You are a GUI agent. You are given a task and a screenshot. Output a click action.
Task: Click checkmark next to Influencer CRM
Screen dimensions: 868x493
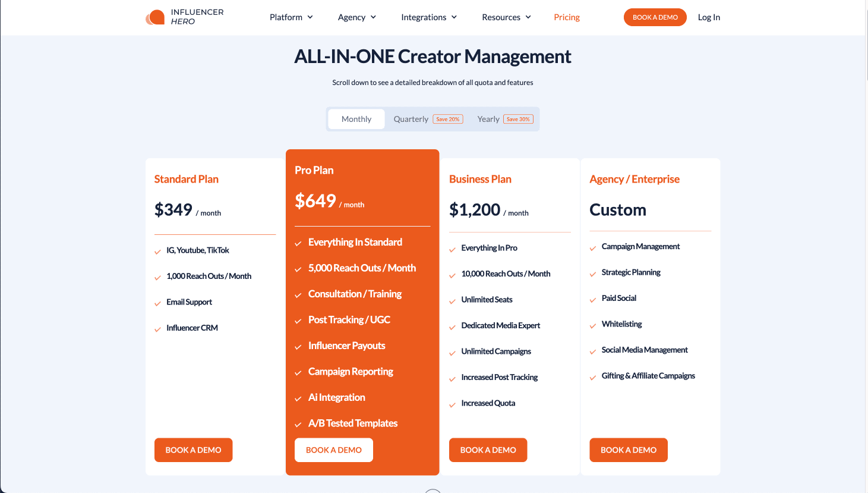(x=157, y=329)
